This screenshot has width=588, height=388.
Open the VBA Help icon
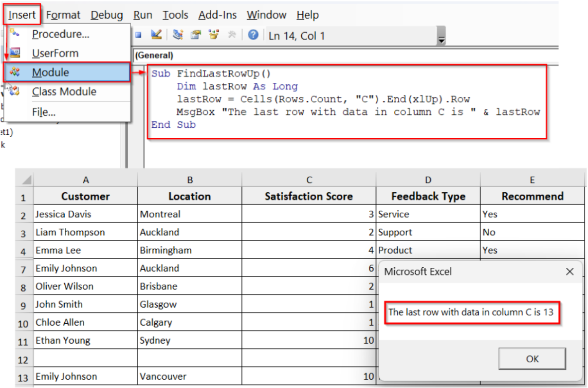(x=253, y=34)
